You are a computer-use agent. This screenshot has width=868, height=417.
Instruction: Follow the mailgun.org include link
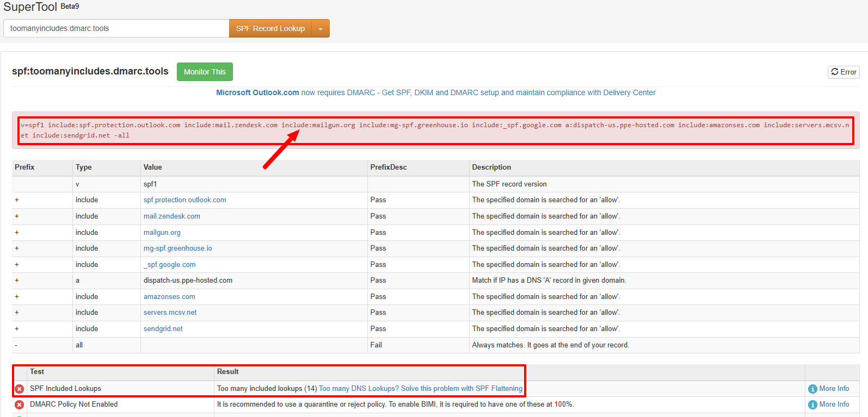pyautogui.click(x=162, y=233)
